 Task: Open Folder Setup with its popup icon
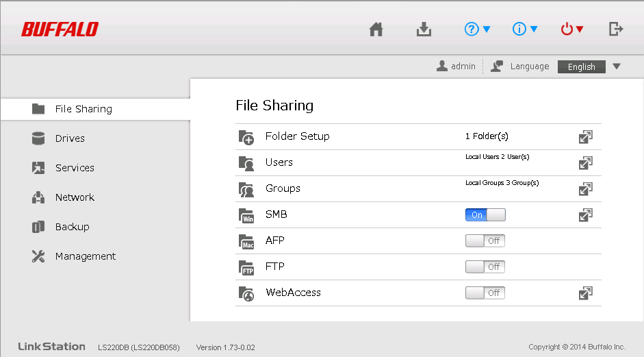pyautogui.click(x=585, y=137)
